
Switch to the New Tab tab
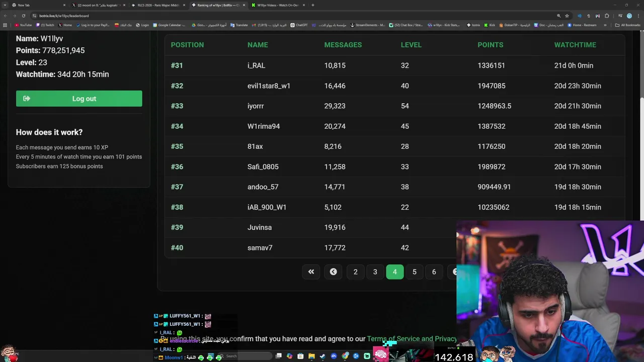pyautogui.click(x=39, y=5)
